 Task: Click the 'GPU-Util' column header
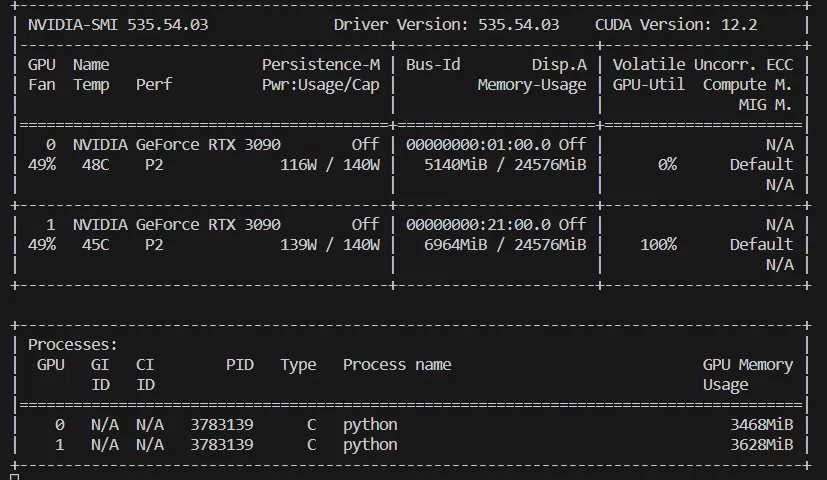point(649,85)
